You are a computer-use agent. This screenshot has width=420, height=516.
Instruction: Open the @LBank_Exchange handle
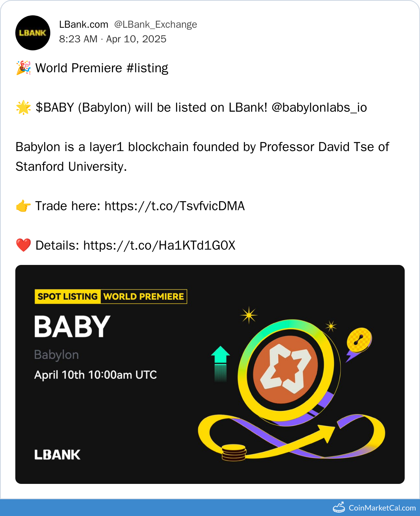tap(155, 24)
